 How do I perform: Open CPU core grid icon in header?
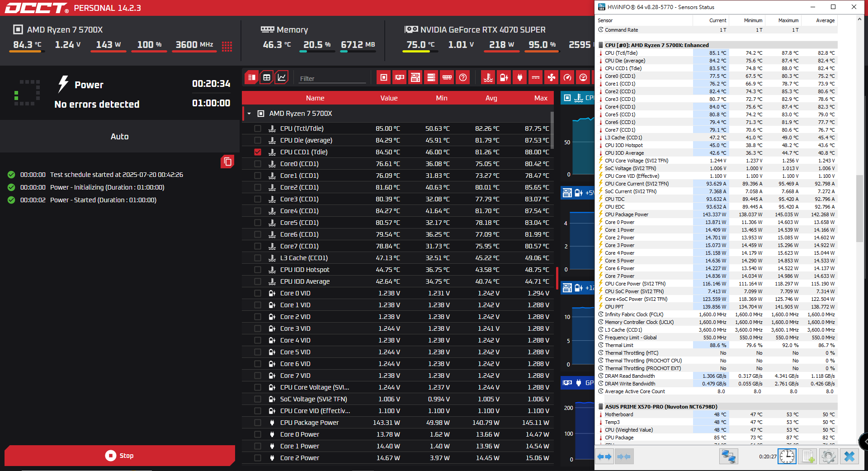227,46
